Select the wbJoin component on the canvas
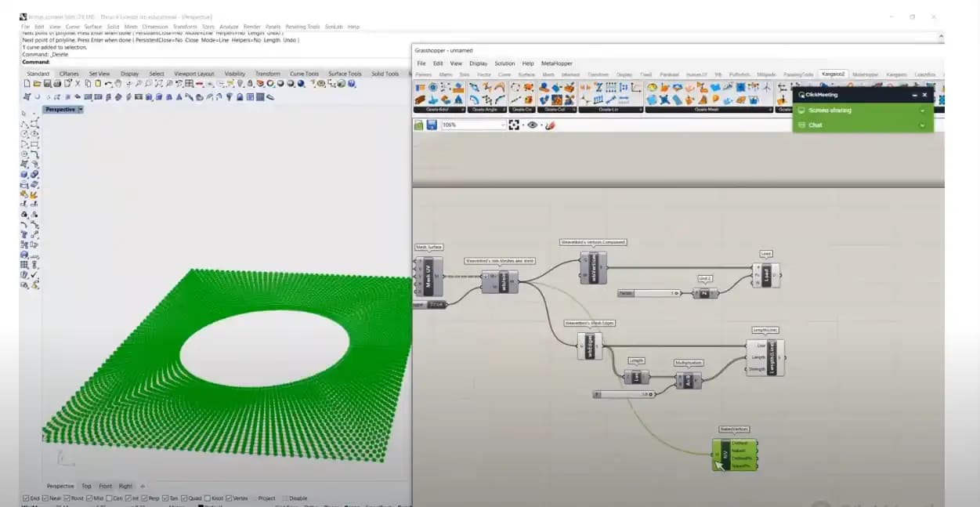 pyautogui.click(x=499, y=281)
